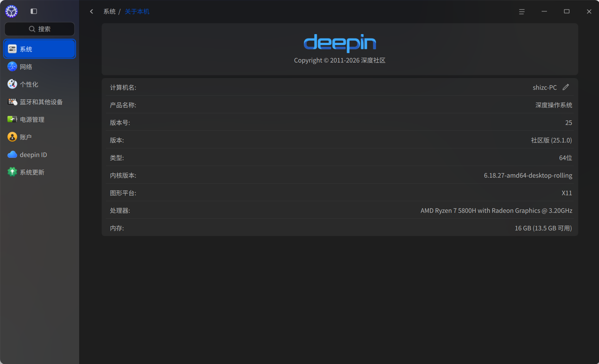The image size is (599, 364).
Task: Toggle the sidebar collapse icon
Action: click(34, 11)
